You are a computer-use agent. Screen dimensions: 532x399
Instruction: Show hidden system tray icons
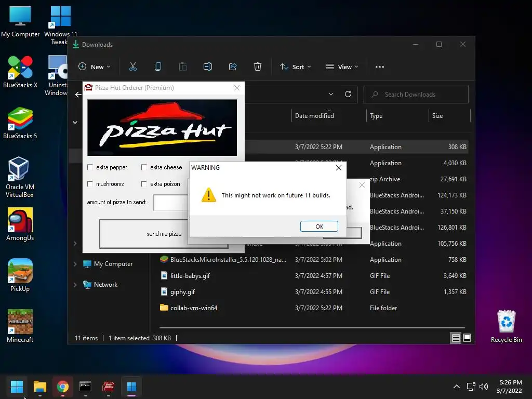click(x=457, y=387)
